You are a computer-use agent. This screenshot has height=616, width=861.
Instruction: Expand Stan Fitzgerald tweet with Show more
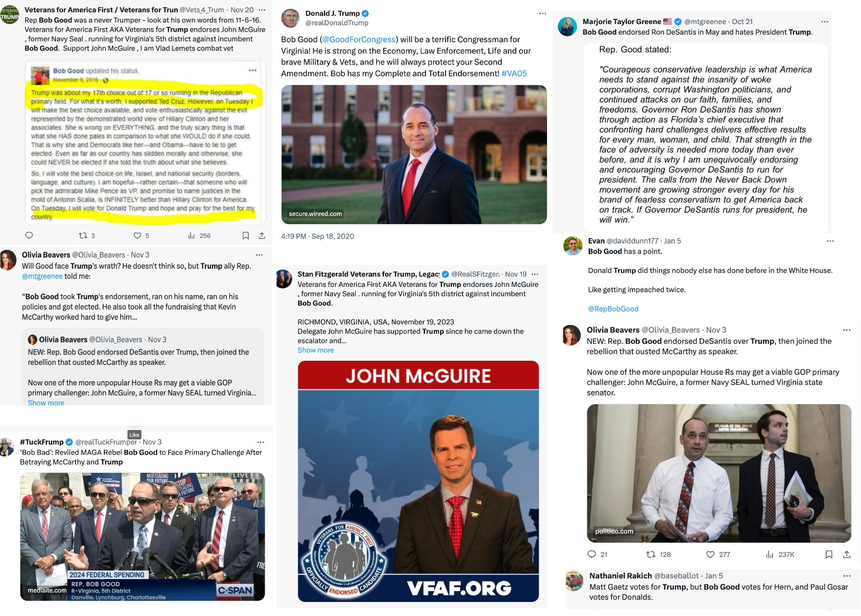tap(316, 350)
